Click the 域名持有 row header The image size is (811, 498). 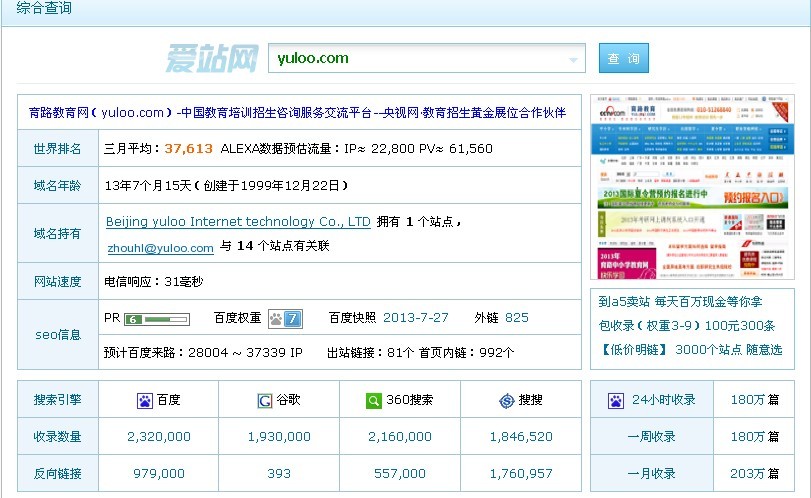point(57,233)
